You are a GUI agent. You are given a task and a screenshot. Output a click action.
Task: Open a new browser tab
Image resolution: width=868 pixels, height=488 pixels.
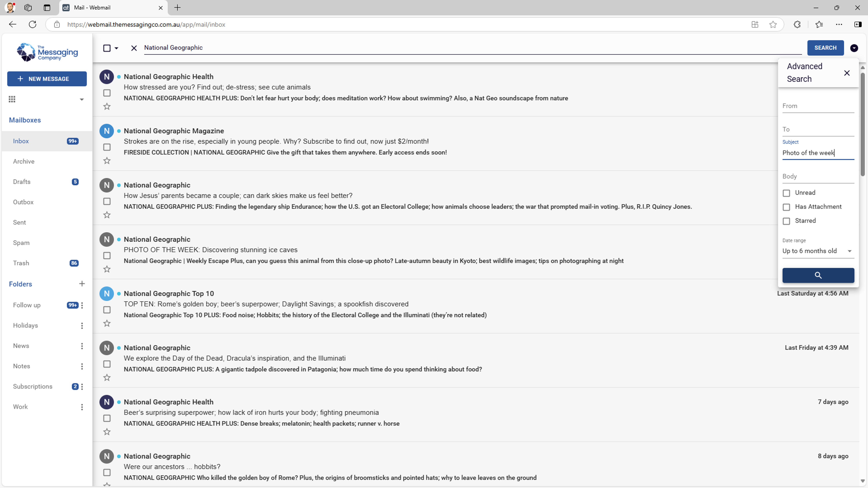click(x=178, y=7)
